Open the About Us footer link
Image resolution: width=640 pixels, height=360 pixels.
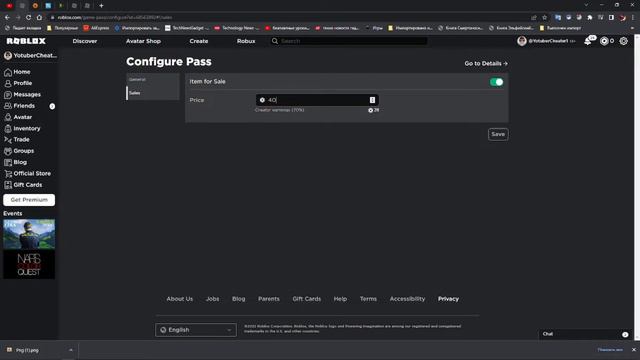point(180,299)
